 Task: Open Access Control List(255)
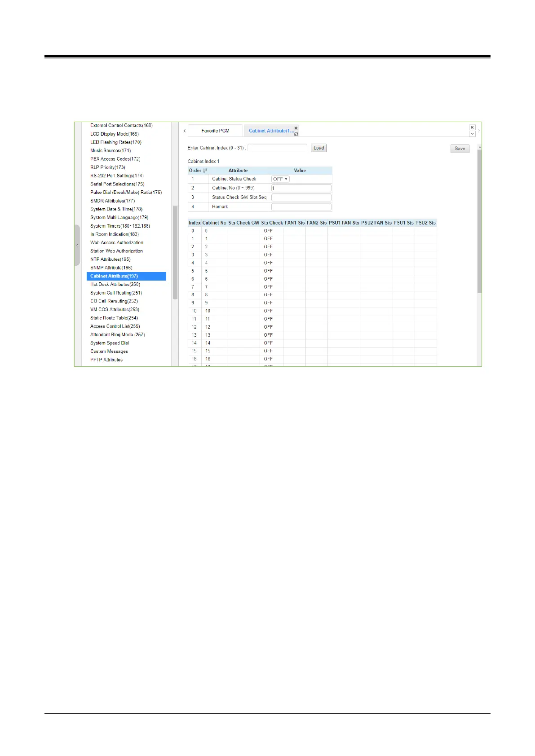115,326
